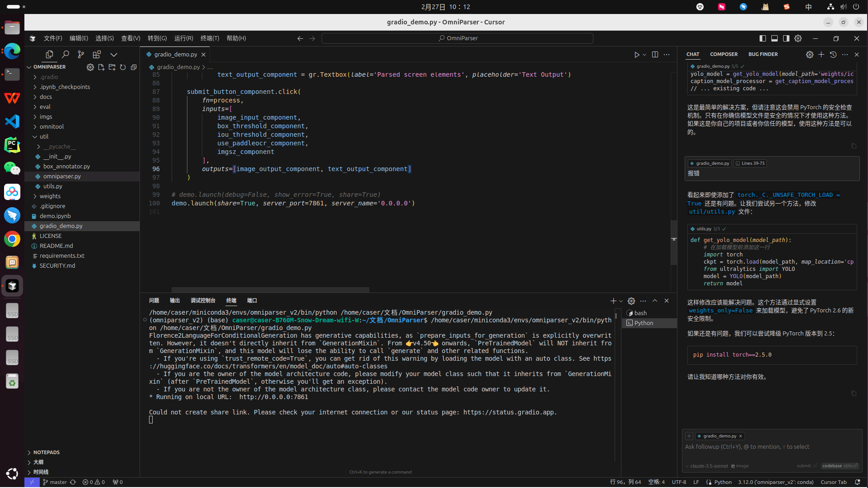The image size is (868, 488).
Task: Collapse the util folder
Action: pyautogui.click(x=44, y=136)
